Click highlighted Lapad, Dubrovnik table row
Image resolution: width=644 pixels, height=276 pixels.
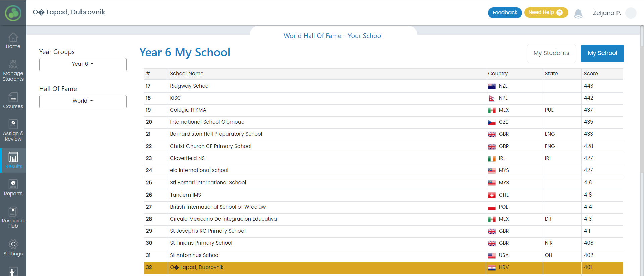pos(383,267)
